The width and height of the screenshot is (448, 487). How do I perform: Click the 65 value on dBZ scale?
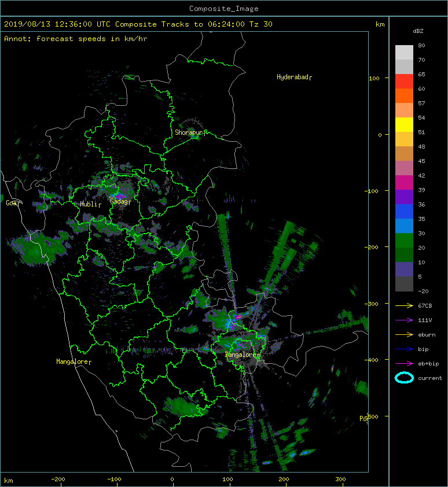pyautogui.click(x=421, y=74)
